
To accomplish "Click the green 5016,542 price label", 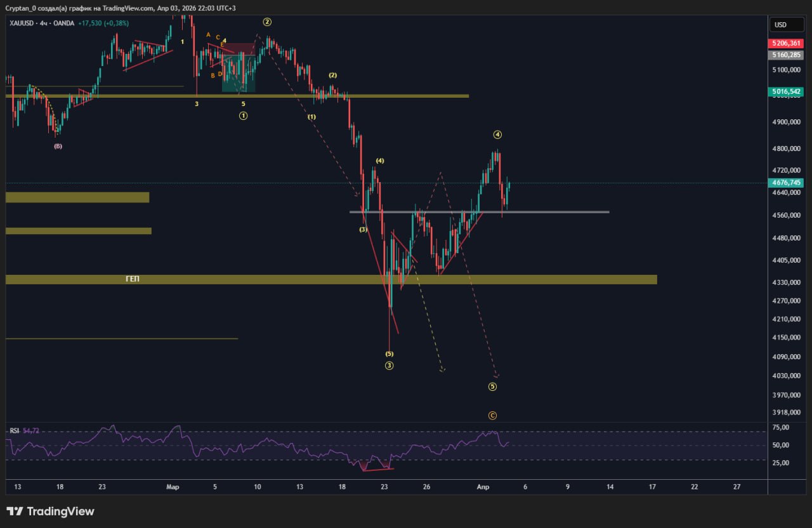I will click(x=786, y=91).
